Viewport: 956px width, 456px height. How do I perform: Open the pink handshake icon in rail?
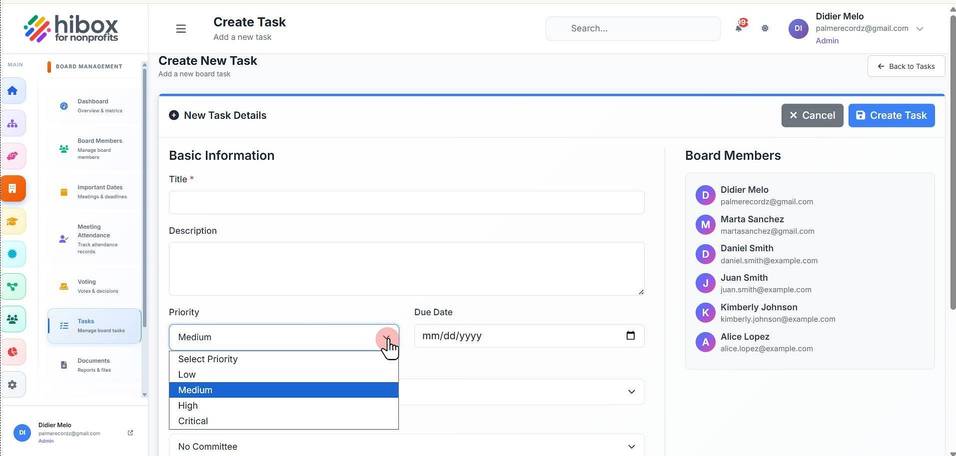[x=12, y=156]
